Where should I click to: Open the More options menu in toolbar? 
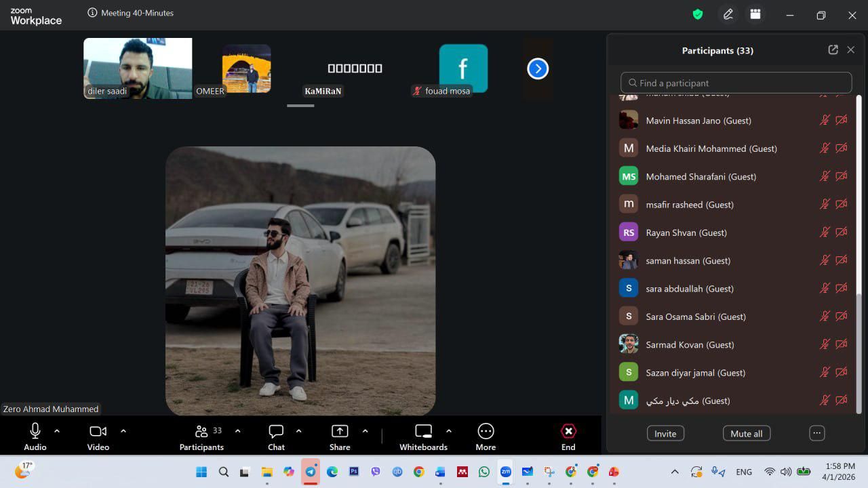pos(486,436)
